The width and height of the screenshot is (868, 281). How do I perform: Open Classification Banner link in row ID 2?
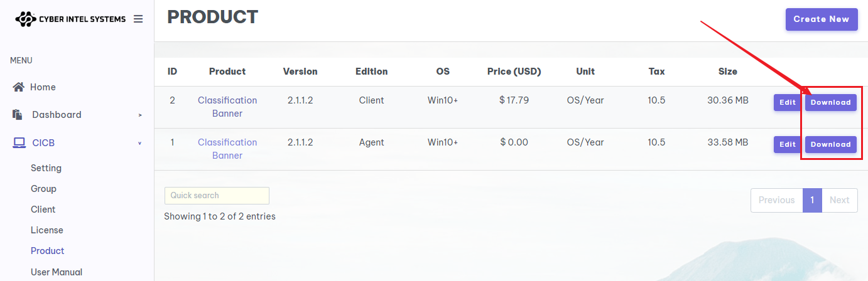pos(227,107)
